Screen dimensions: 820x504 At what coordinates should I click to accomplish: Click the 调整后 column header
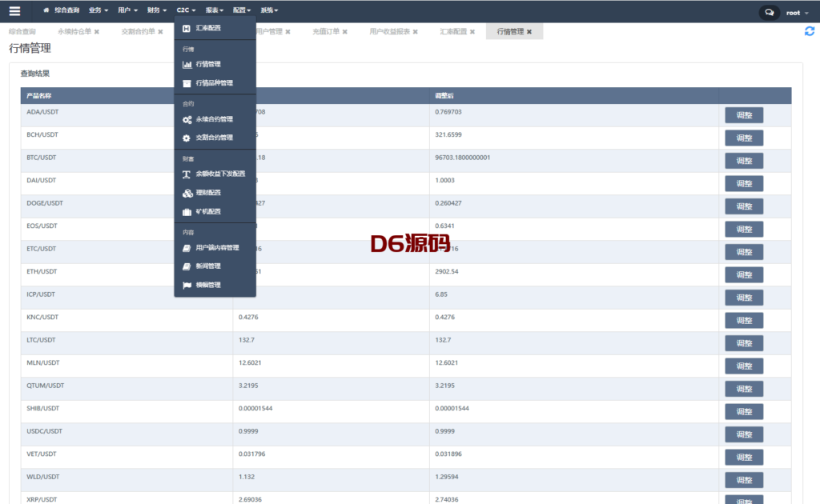444,96
